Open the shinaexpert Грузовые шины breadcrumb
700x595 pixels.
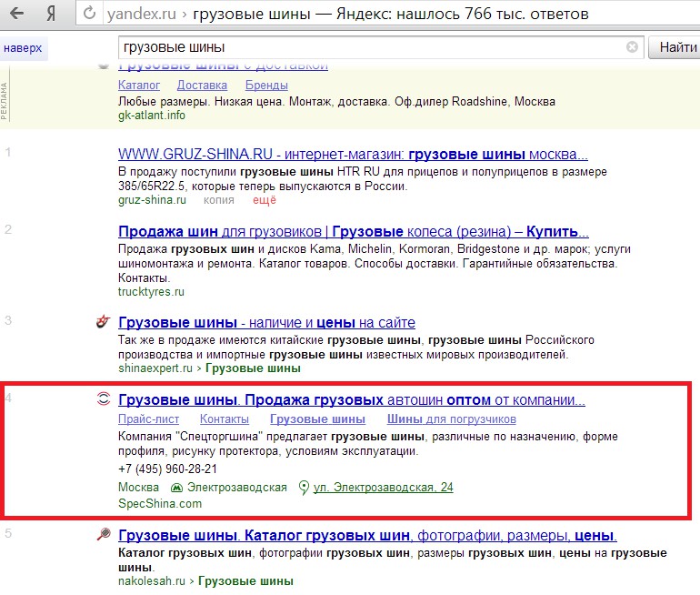(x=253, y=368)
